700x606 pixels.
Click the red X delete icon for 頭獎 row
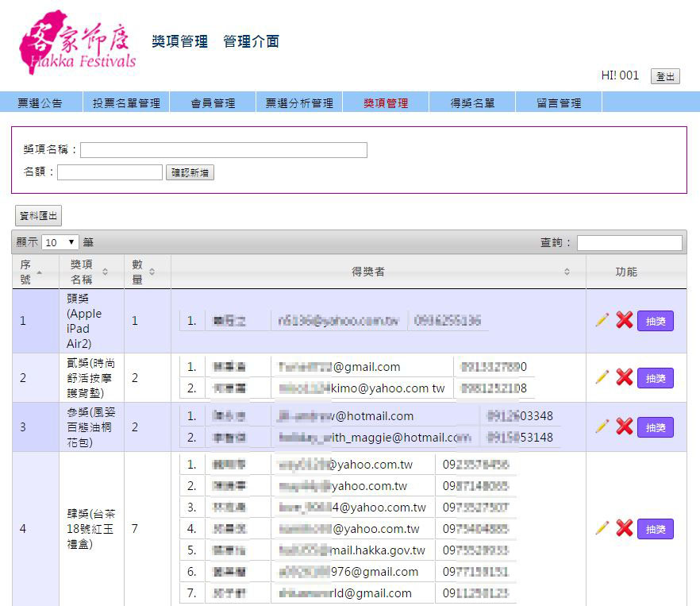pos(625,320)
